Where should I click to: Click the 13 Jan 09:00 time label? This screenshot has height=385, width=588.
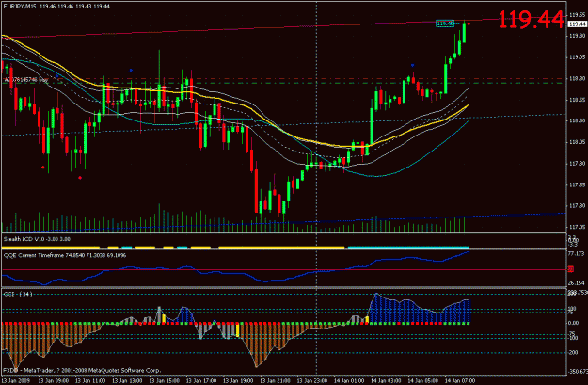click(54, 380)
